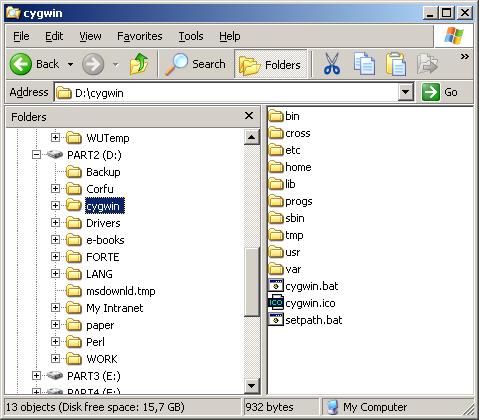
Task: Toggle the Folders pane button
Action: coord(270,64)
